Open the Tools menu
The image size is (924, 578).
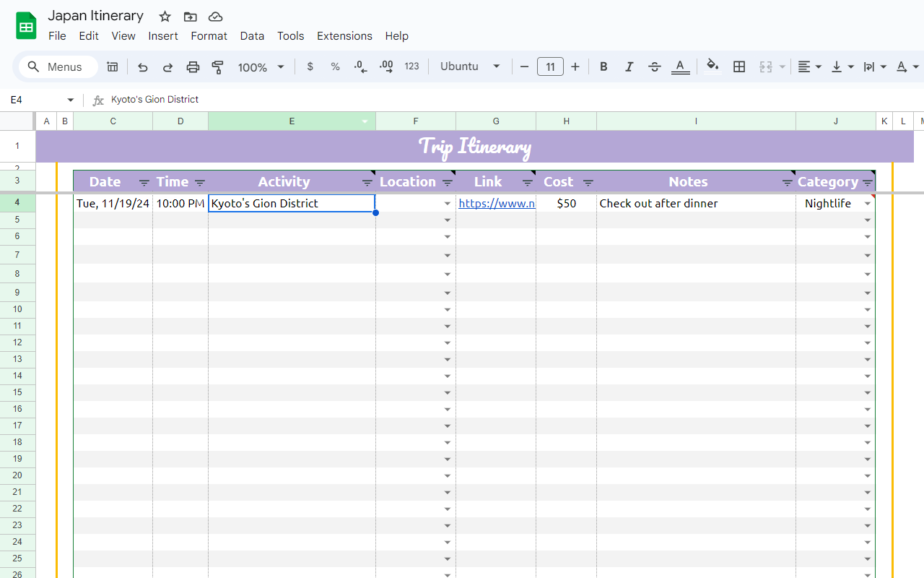pyautogui.click(x=290, y=35)
